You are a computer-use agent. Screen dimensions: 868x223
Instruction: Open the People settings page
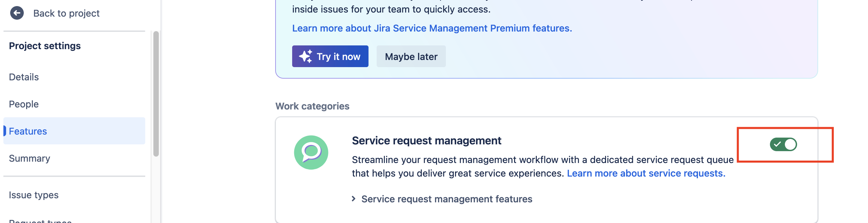coord(24,104)
